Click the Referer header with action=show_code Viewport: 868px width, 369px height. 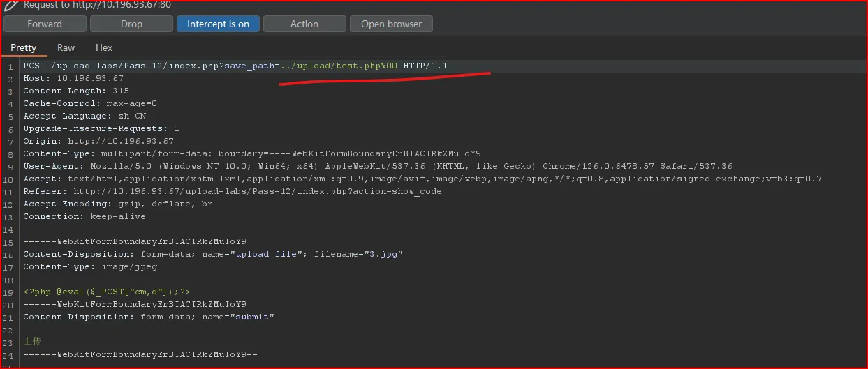click(x=233, y=191)
